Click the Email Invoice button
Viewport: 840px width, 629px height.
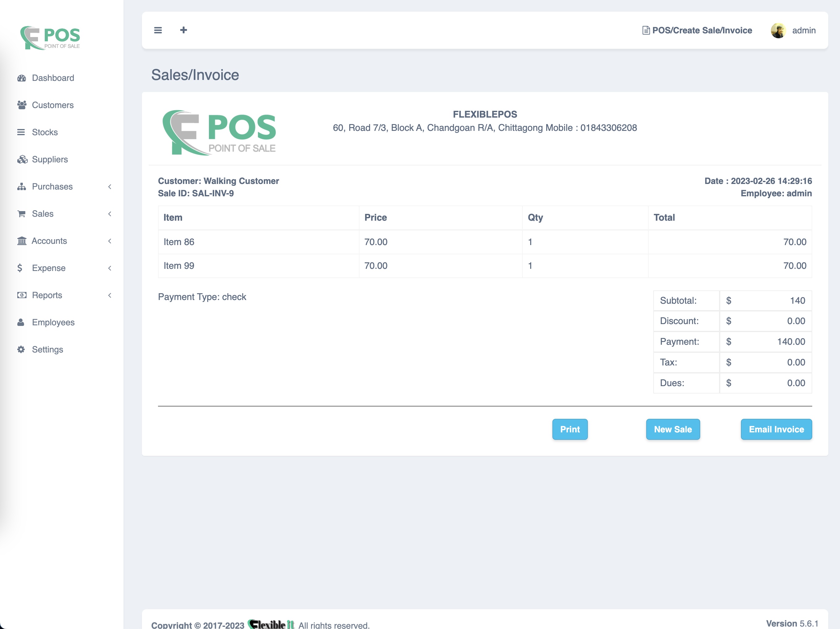(776, 429)
